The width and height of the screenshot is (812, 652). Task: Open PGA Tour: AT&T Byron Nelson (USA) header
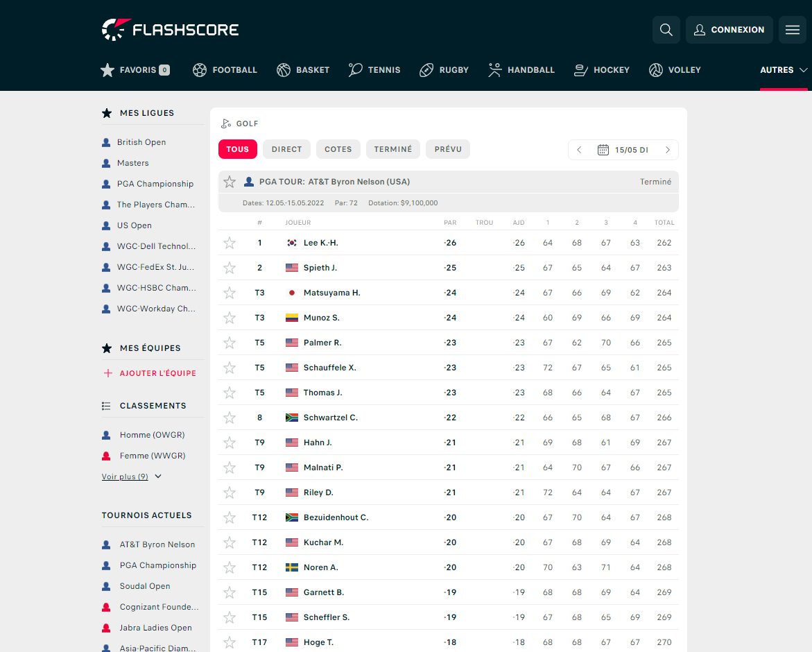(x=334, y=182)
